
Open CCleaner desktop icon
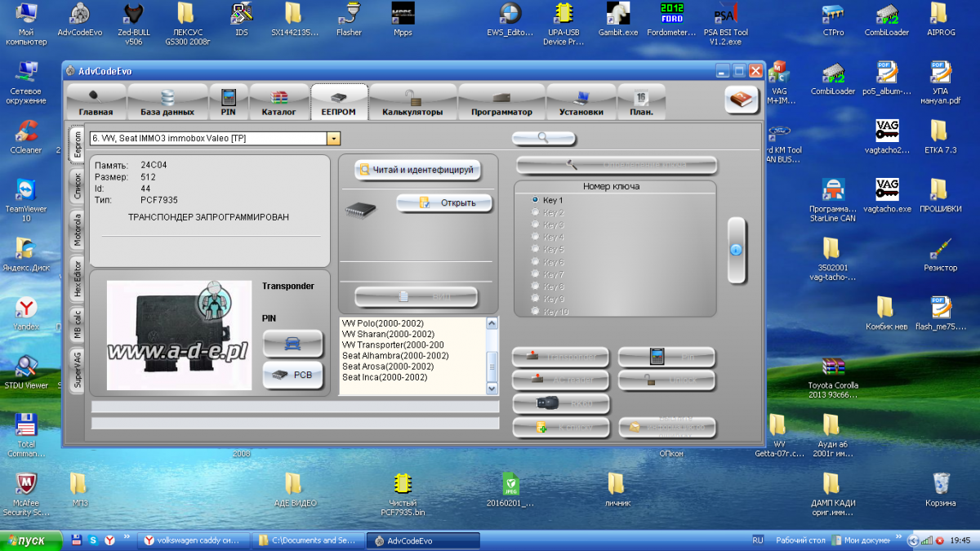(x=26, y=136)
